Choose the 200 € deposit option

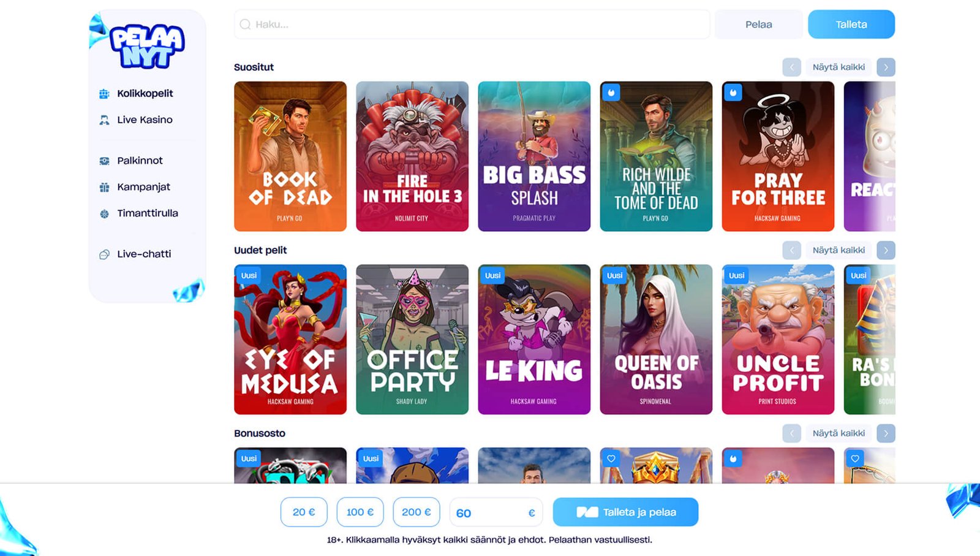tap(417, 512)
